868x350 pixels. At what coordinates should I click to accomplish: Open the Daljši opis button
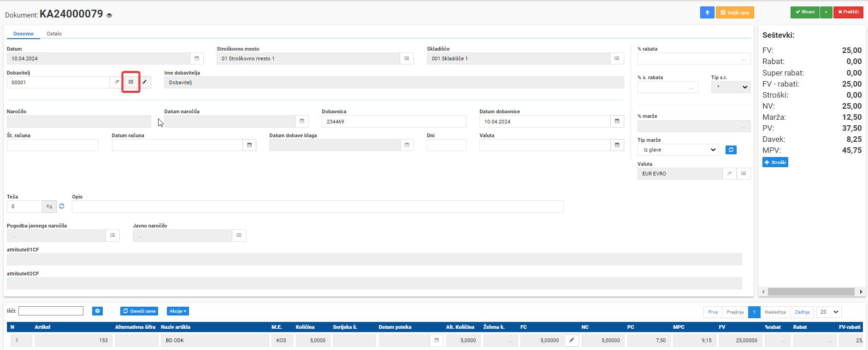(x=735, y=12)
